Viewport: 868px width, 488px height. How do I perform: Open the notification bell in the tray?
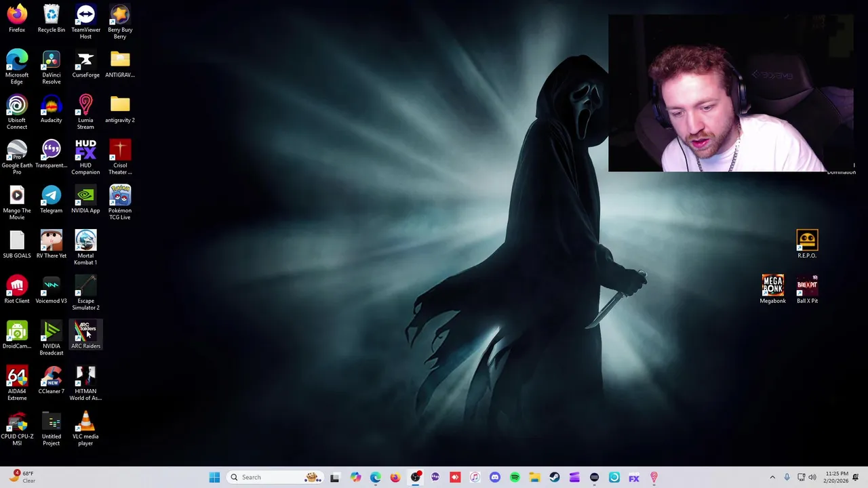(856, 477)
